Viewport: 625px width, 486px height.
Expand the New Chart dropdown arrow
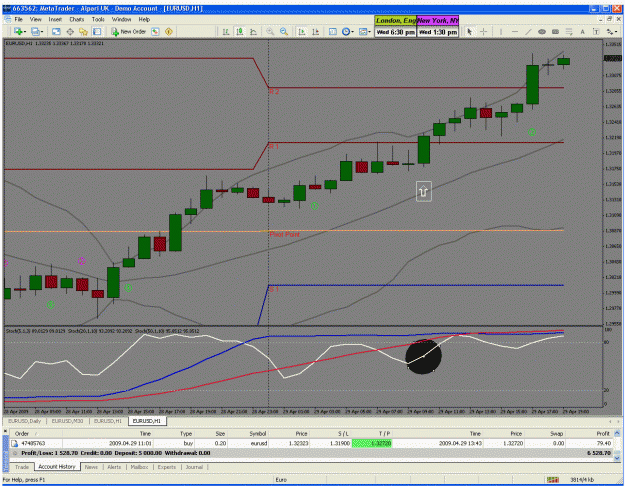(24, 32)
